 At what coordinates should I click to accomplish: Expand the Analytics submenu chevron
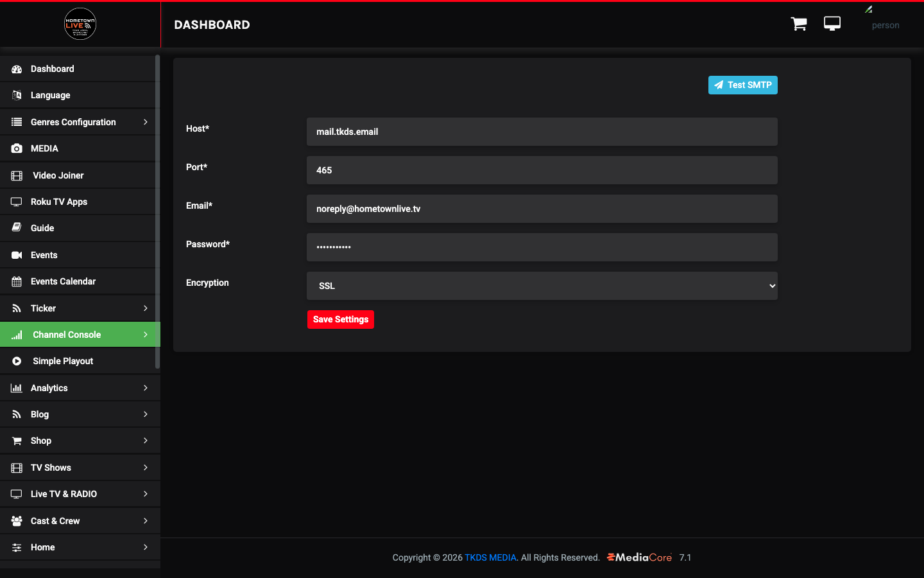[x=146, y=388]
